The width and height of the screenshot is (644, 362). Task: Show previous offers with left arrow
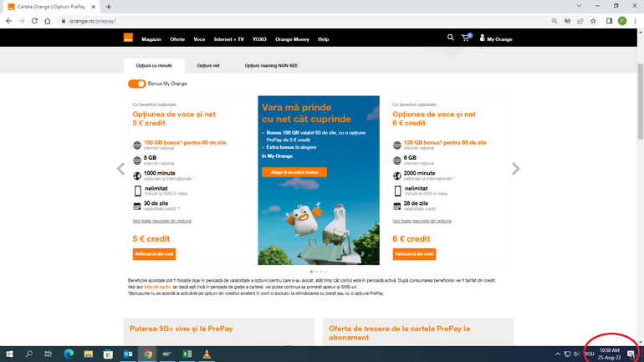click(x=120, y=169)
